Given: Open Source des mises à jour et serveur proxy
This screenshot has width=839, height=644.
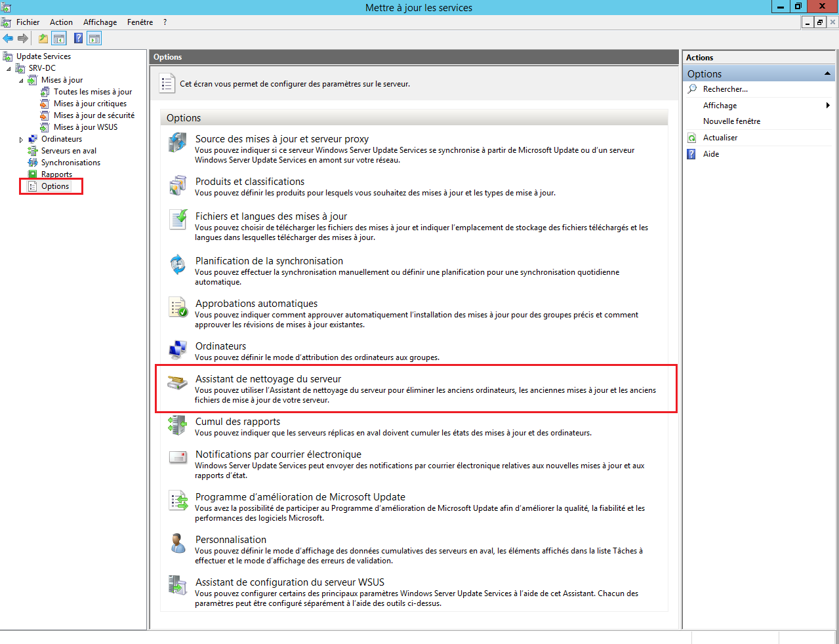Looking at the screenshot, I should tap(282, 139).
